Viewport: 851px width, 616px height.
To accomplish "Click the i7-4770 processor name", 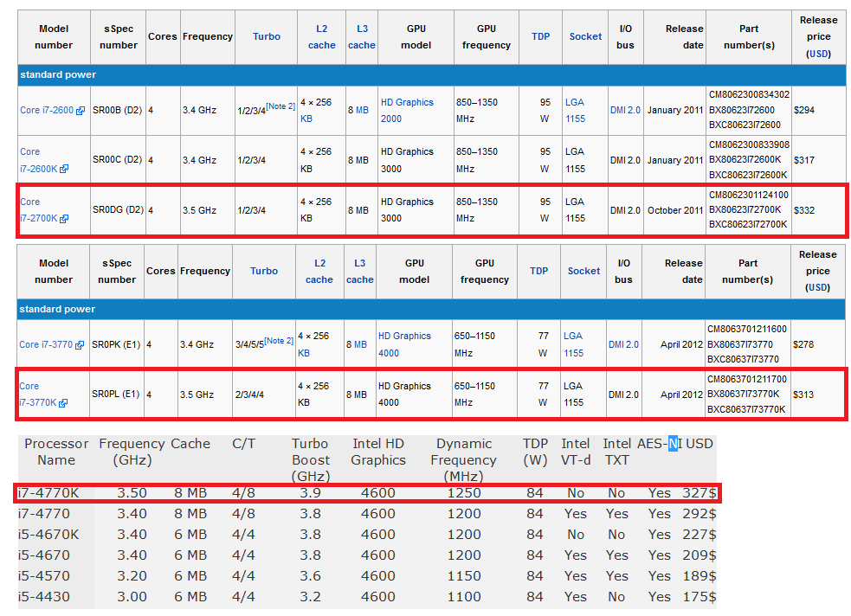I will click(44, 514).
